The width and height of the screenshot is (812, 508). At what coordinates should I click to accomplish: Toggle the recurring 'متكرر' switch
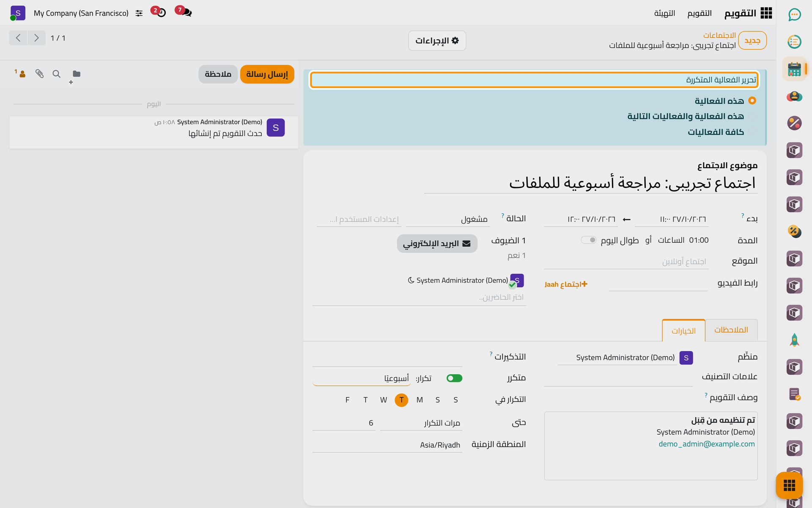pos(454,378)
